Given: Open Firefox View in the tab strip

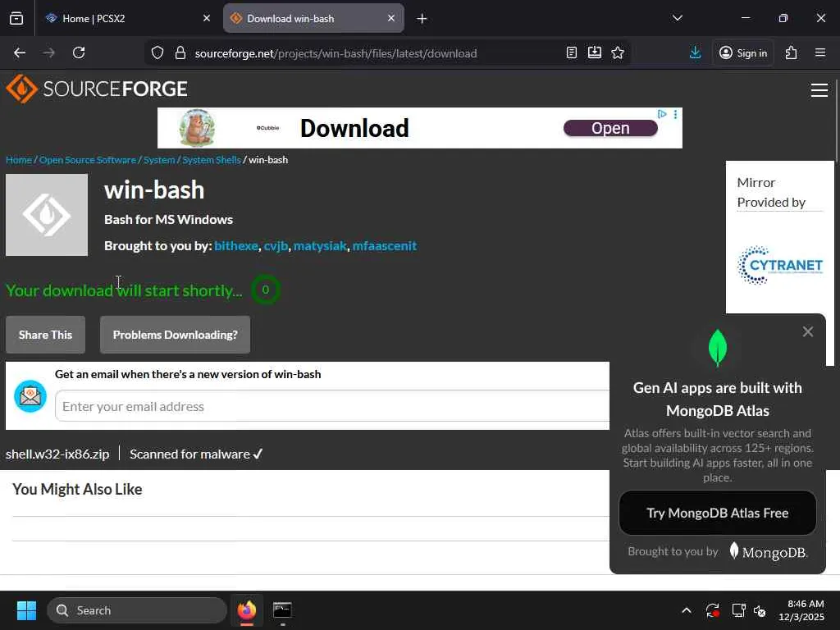Looking at the screenshot, I should point(16,19).
